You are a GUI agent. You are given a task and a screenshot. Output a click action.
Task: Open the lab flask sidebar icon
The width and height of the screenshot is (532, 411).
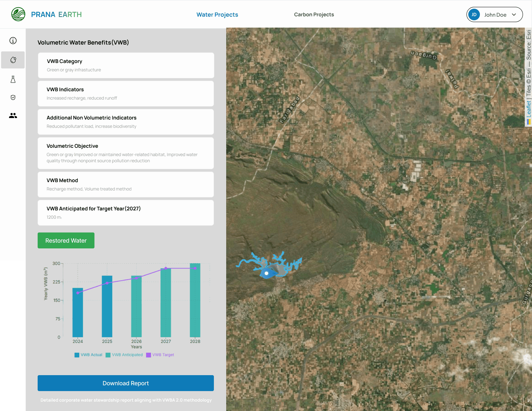pos(13,79)
